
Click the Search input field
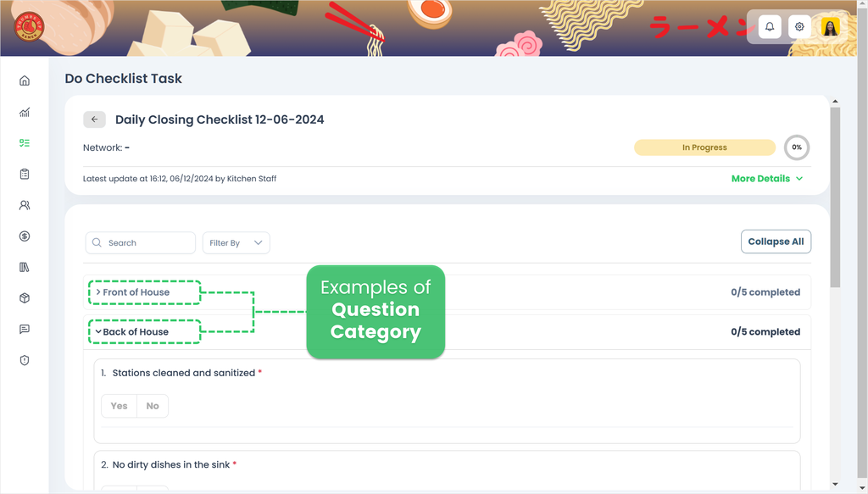(141, 243)
